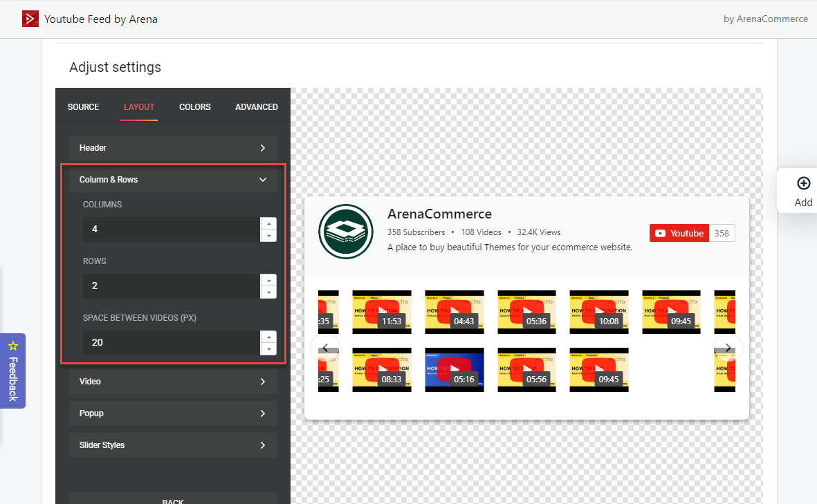Screen dimensions: 817x504
Task: Click the '32.4K Views' text
Action: coord(539,232)
